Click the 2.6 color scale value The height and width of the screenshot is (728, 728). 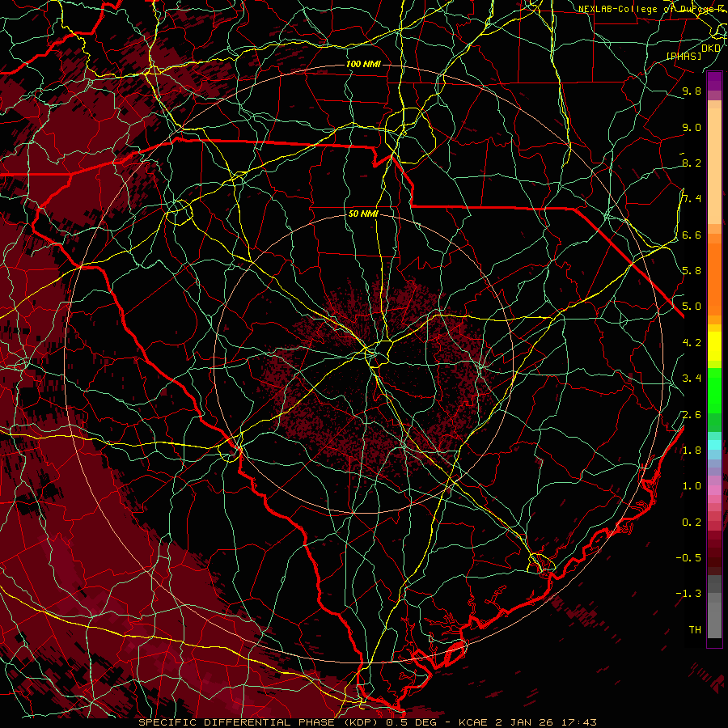click(692, 415)
